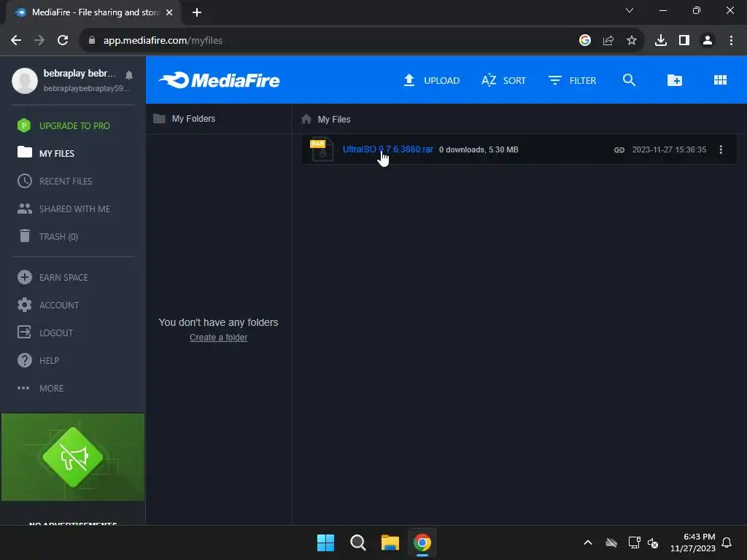Go back in browser
747x560 pixels.
pos(16,41)
